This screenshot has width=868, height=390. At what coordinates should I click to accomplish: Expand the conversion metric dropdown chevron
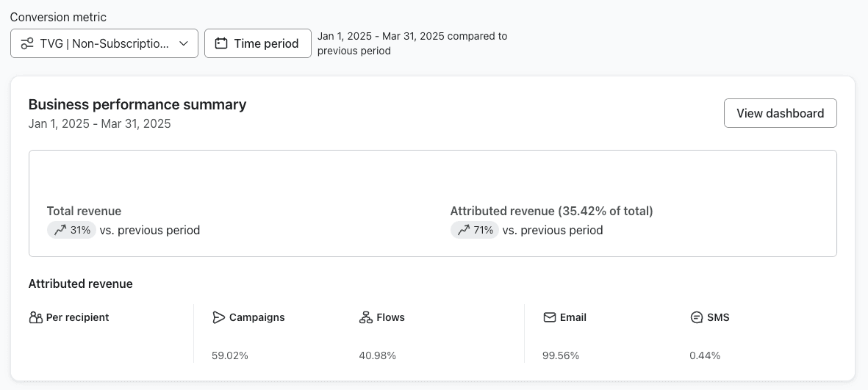(x=184, y=43)
